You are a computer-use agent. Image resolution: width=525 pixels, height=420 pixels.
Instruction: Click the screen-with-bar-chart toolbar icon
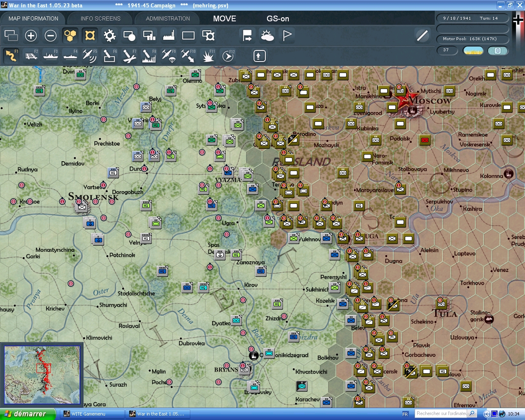pyautogui.click(x=149, y=36)
